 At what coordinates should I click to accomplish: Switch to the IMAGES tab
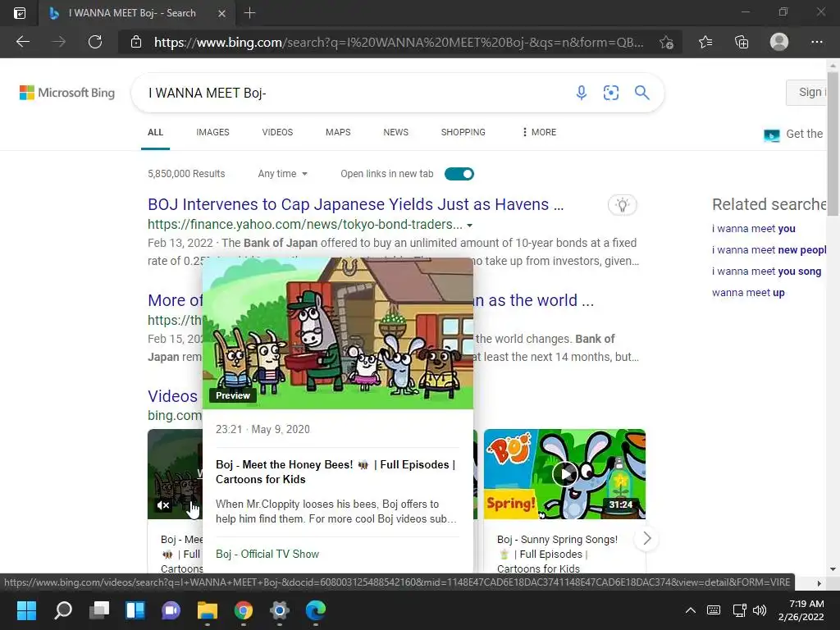point(212,132)
